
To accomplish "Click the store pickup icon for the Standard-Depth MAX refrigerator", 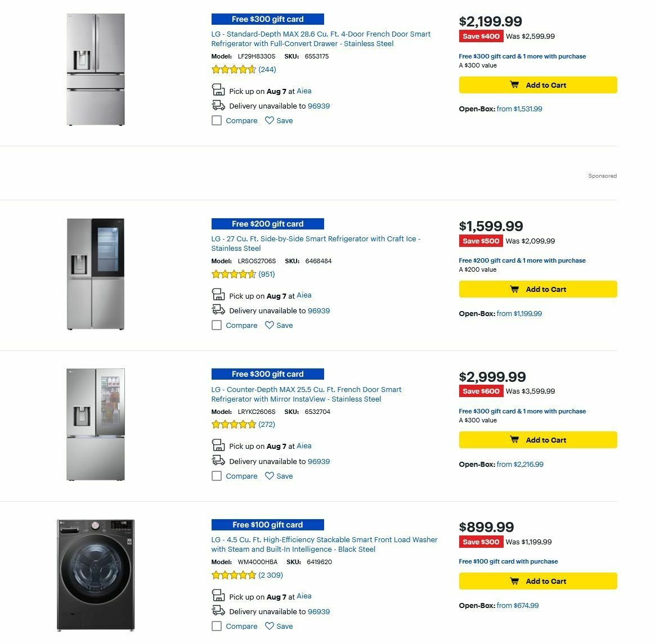I will click(218, 89).
